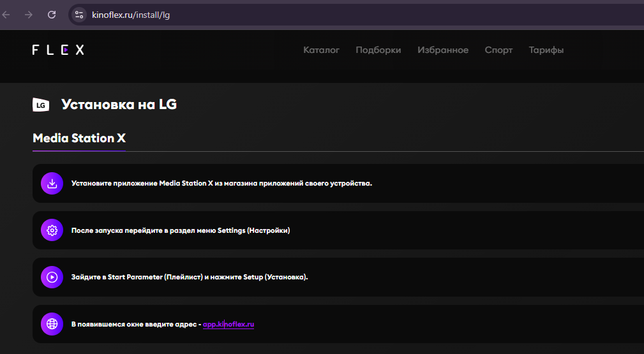
Task: Click the LG logo badge icon
Action: click(x=41, y=105)
